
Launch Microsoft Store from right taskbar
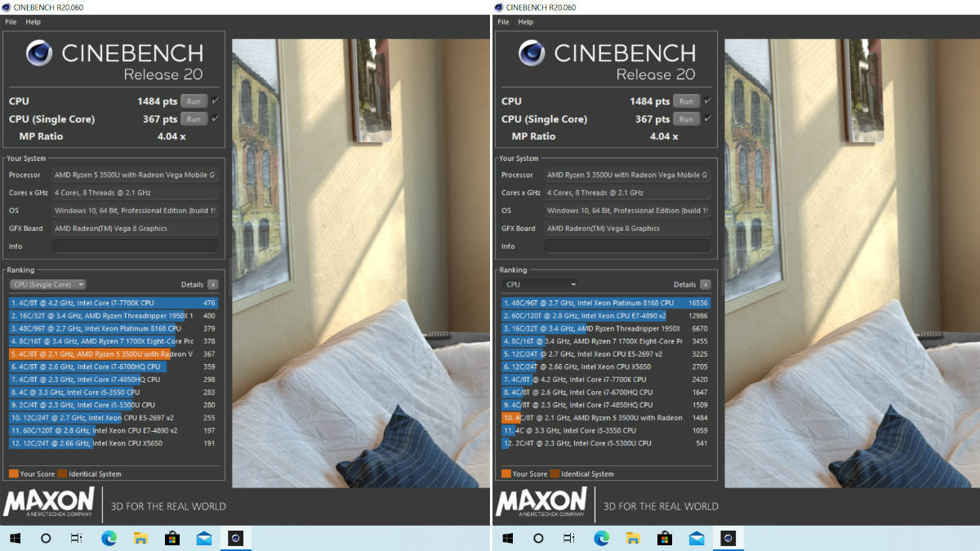coord(665,538)
